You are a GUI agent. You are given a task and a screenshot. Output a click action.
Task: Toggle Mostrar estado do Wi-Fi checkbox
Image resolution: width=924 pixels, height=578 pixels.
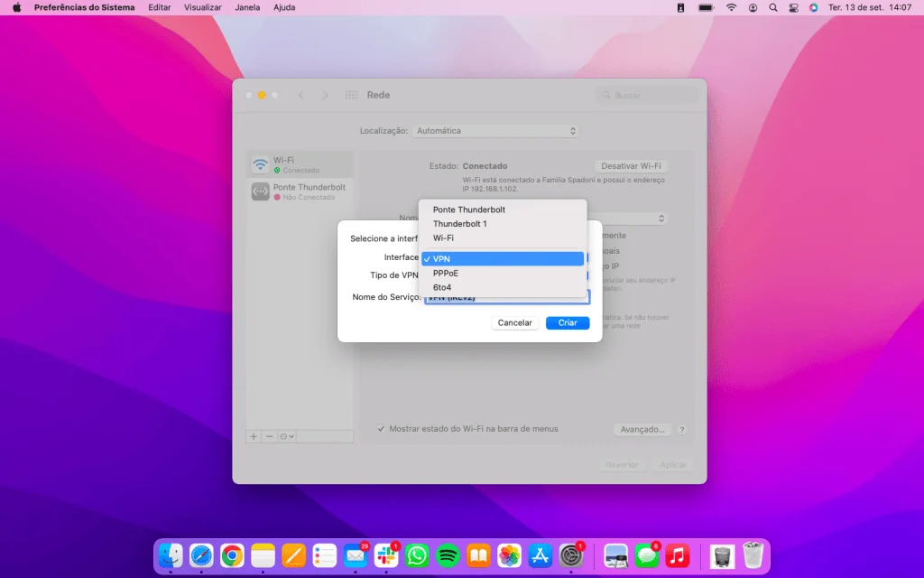coord(383,429)
